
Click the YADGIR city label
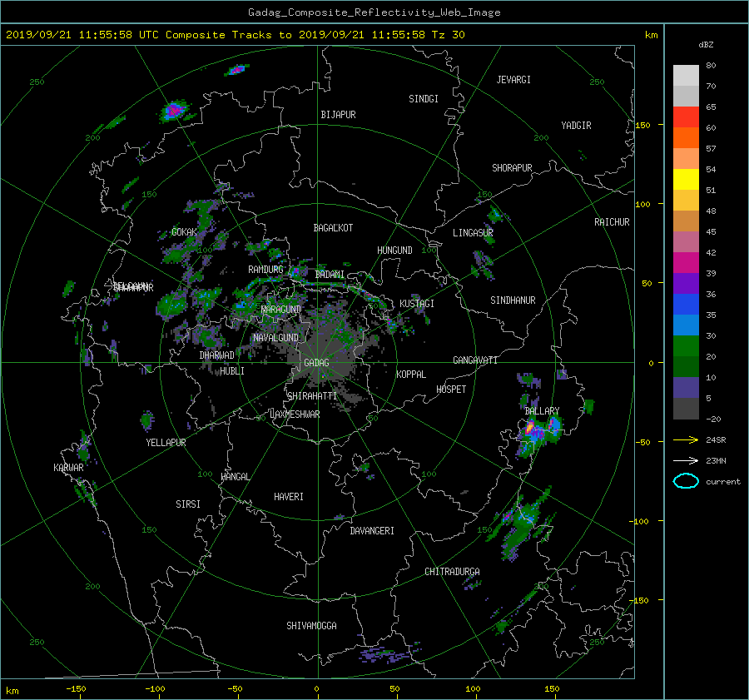576,126
